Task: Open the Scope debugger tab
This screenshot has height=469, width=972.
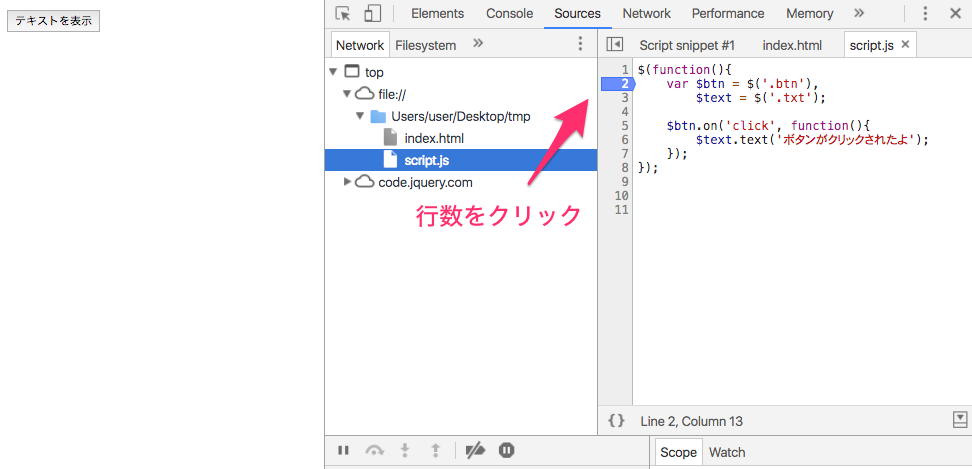Action: click(678, 452)
